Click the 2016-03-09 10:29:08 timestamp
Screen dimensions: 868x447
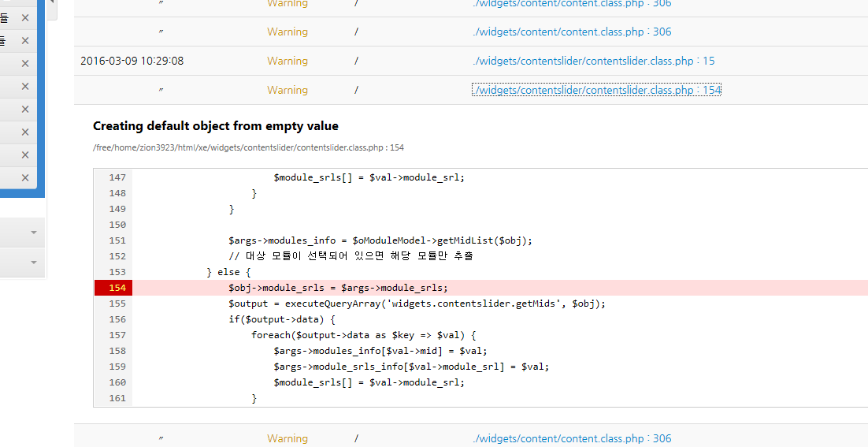point(132,61)
